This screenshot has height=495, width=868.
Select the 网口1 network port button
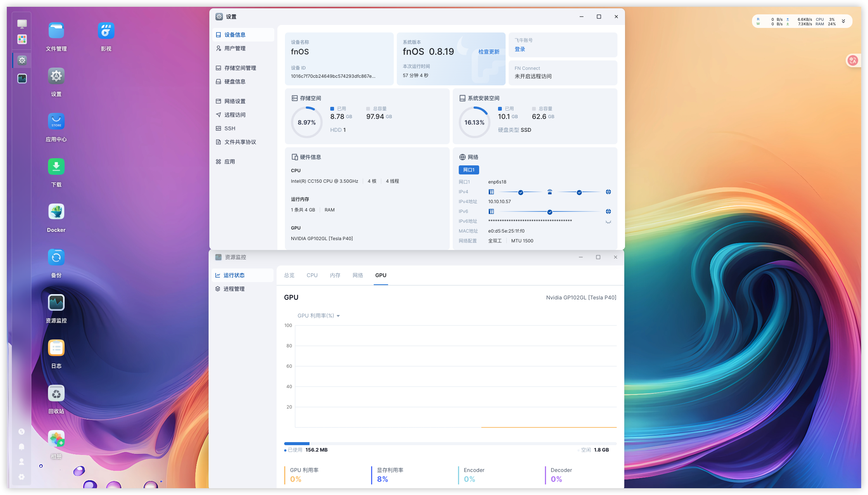[x=469, y=170]
